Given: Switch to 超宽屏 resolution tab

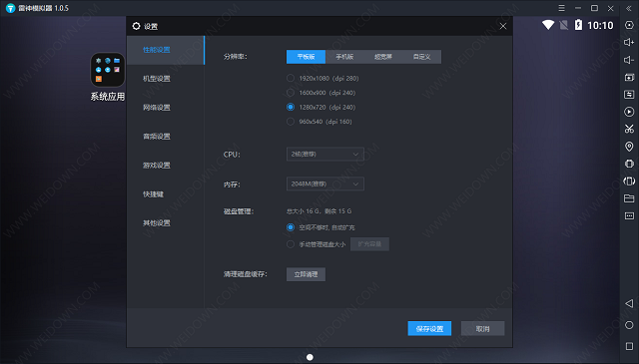Looking at the screenshot, I should pyautogui.click(x=383, y=57).
